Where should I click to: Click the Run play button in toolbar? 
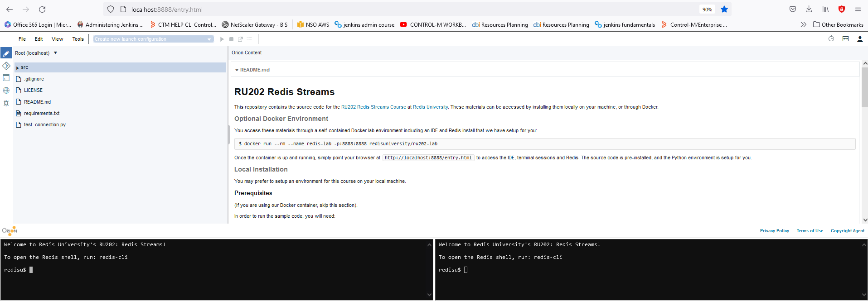(x=222, y=39)
